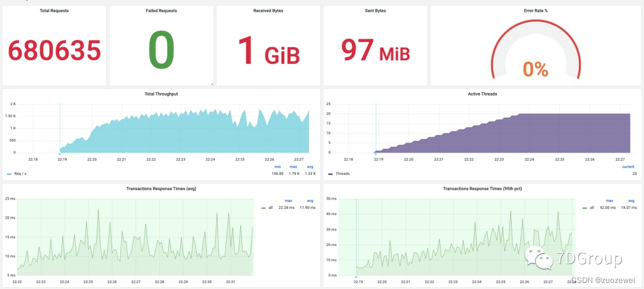Toggle the "all" series in 95th pct legend
Screen dimensions: 644x289
point(592,207)
